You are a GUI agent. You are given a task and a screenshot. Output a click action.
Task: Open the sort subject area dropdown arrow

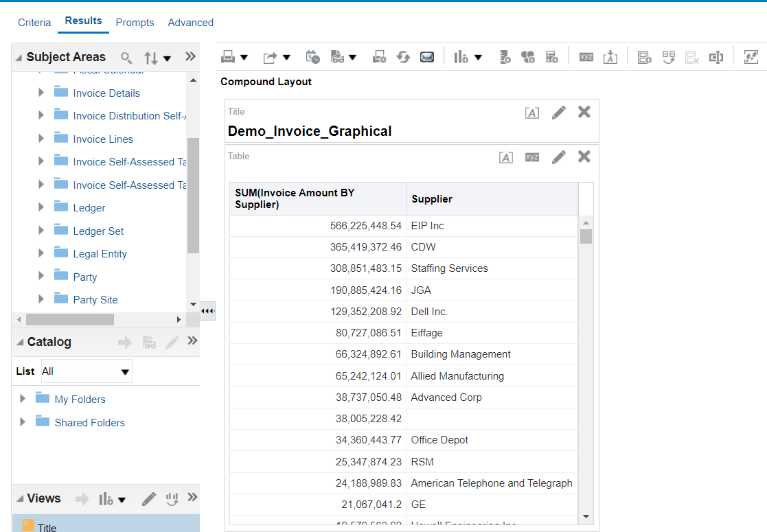tap(167, 58)
